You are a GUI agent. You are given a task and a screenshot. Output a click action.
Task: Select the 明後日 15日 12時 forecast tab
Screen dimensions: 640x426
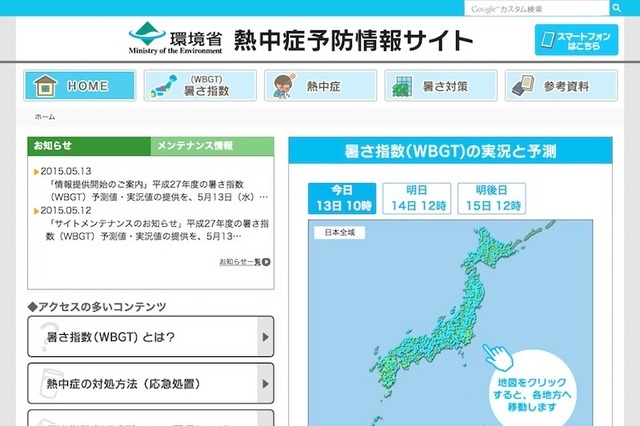491,198
